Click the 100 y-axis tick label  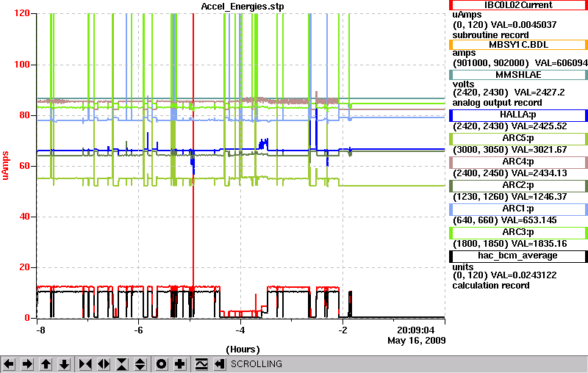point(22,64)
